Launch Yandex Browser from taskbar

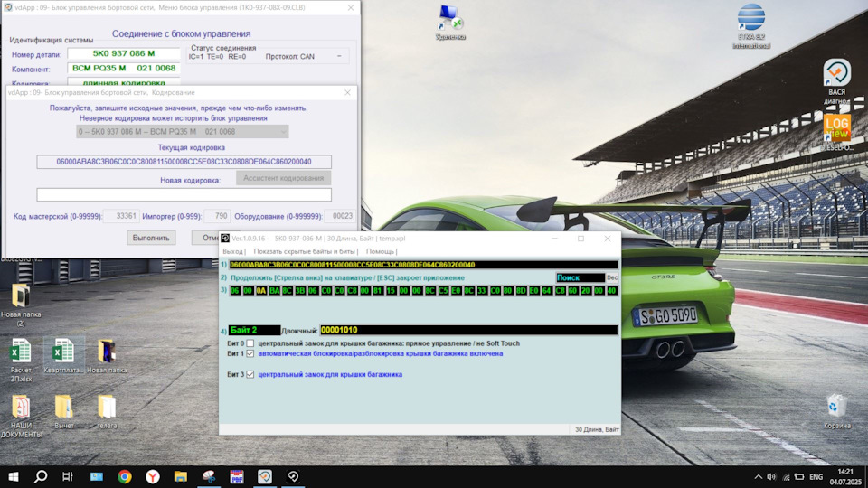click(x=153, y=476)
